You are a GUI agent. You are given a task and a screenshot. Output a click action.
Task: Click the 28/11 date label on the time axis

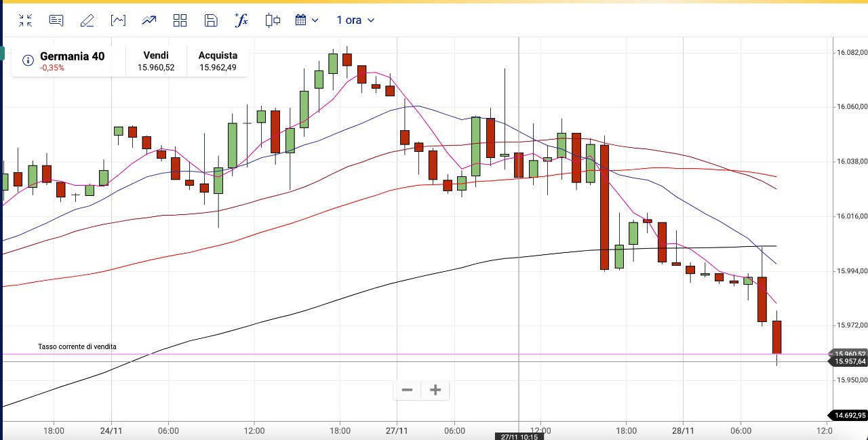click(684, 431)
